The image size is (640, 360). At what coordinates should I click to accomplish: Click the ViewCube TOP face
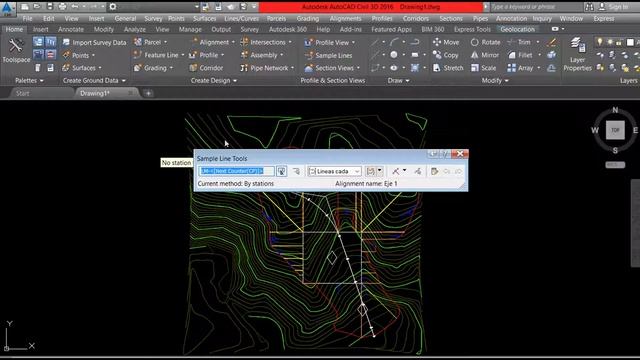click(x=615, y=130)
